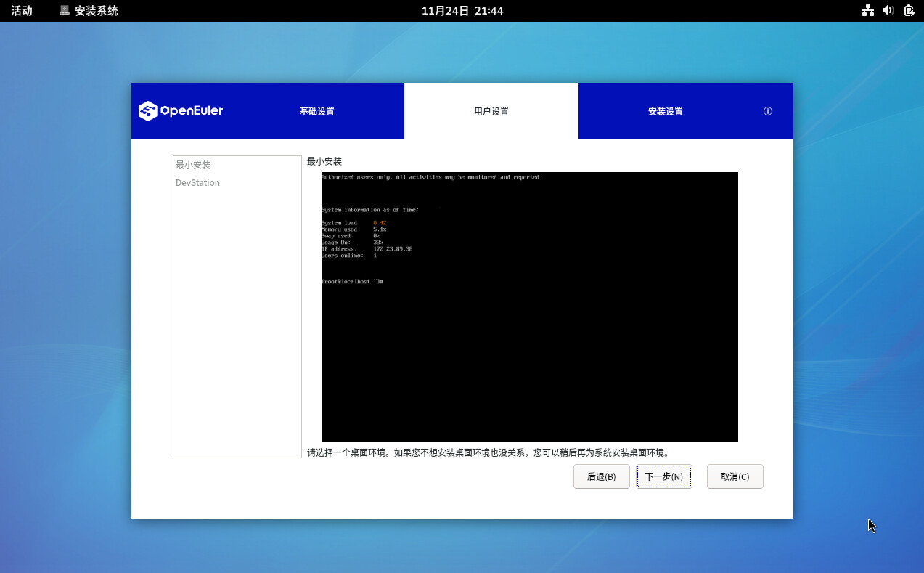The width and height of the screenshot is (924, 573).
Task: Click the 后退(B) back button
Action: 601,476
